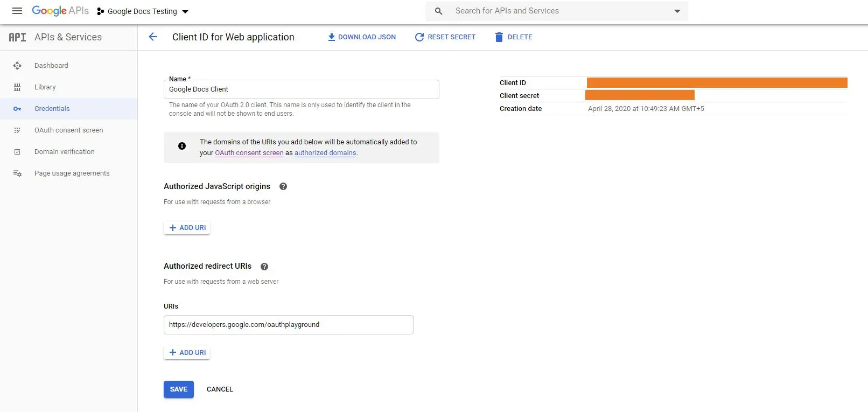Click the Credentials key icon
Screen dimensions: 868x412
pos(17,109)
